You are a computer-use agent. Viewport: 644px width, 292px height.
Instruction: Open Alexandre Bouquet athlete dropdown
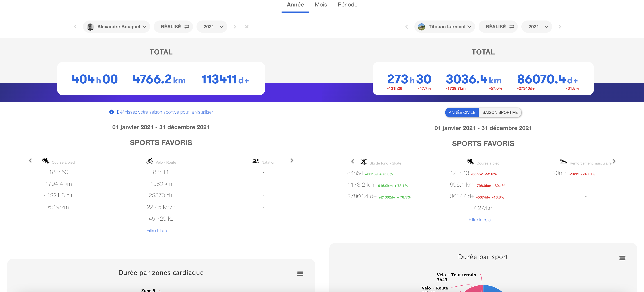[x=117, y=26]
